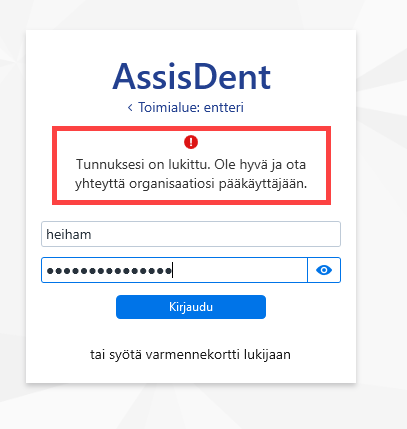The height and width of the screenshot is (429, 407).
Task: Click empty space right of password text
Action: tap(240, 270)
